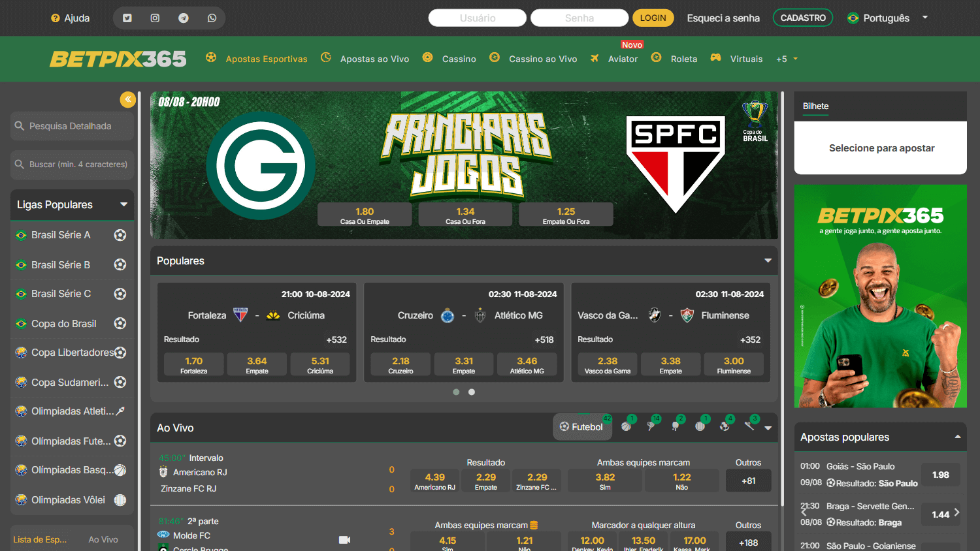
Task: Click the next arrow in Apostas populares
Action: click(x=957, y=512)
